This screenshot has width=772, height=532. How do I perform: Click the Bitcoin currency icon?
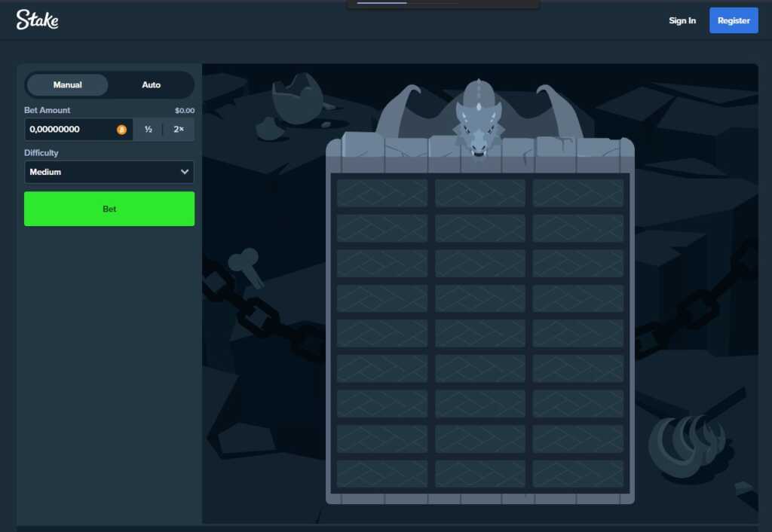point(121,130)
